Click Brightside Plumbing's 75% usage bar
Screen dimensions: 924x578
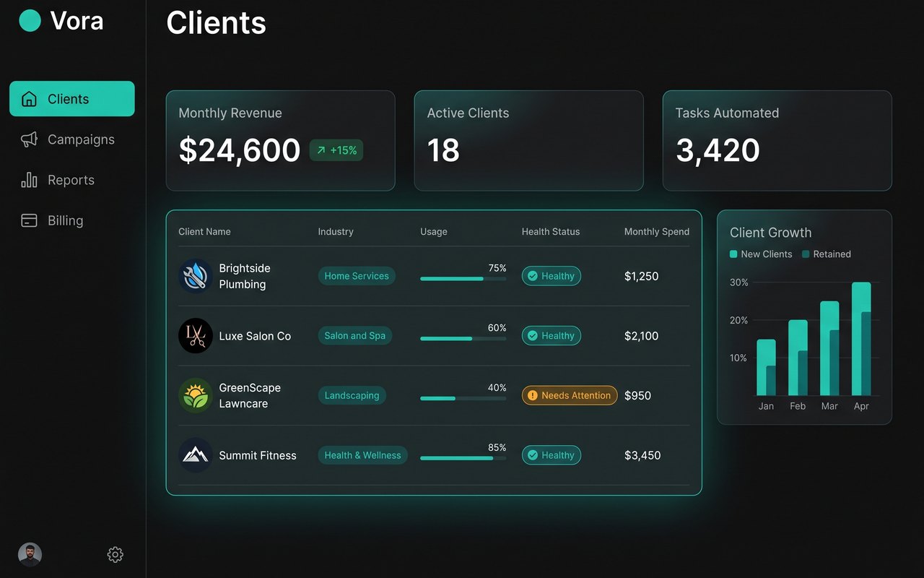click(463, 278)
